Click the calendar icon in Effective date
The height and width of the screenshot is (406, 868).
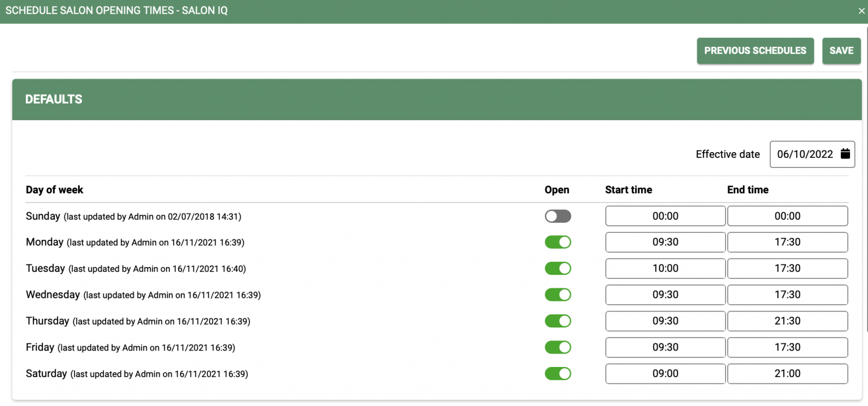click(845, 154)
